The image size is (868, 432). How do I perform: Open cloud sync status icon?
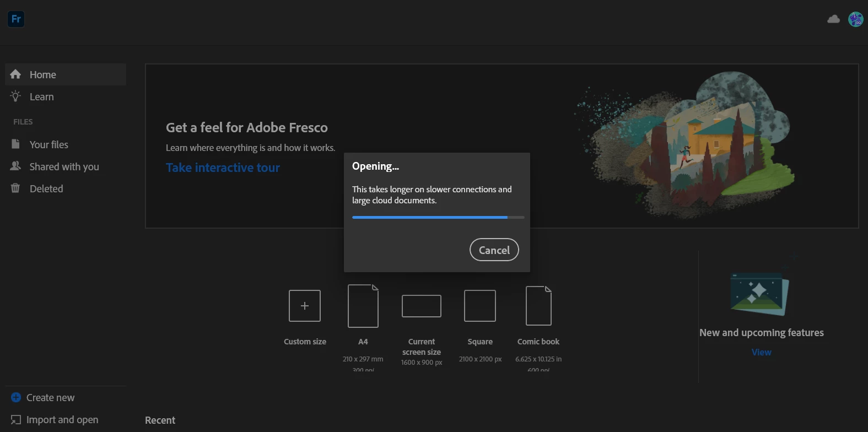(833, 19)
